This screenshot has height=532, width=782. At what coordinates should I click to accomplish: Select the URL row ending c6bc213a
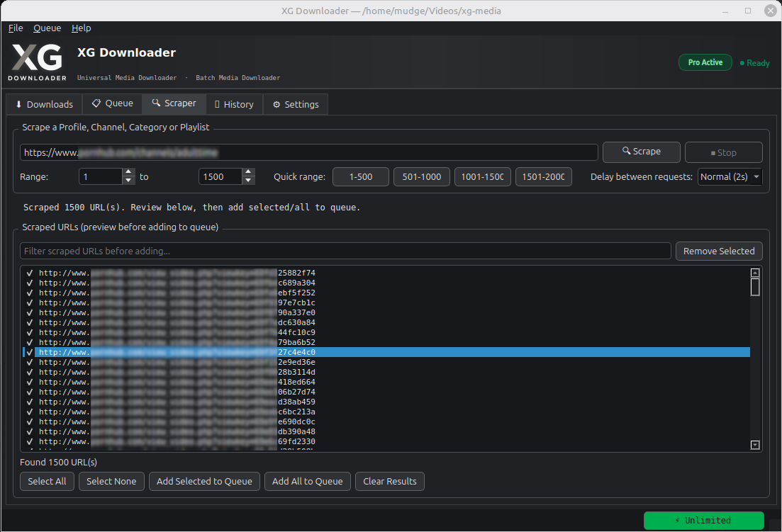386,412
